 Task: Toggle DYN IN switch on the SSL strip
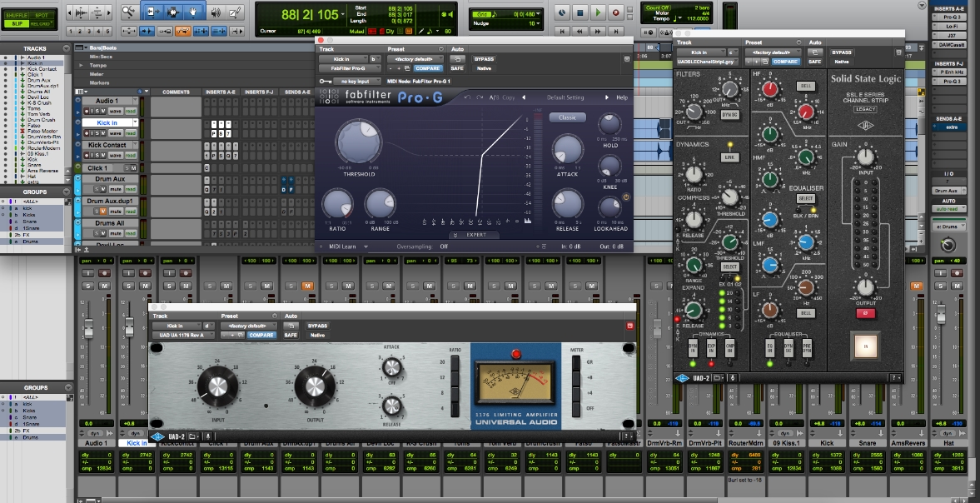(x=693, y=347)
